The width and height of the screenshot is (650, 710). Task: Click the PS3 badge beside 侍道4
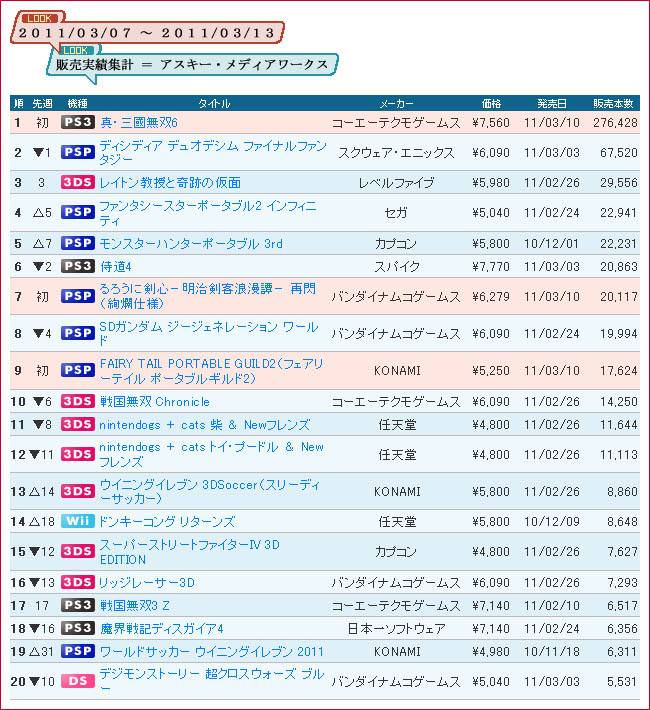[78, 266]
